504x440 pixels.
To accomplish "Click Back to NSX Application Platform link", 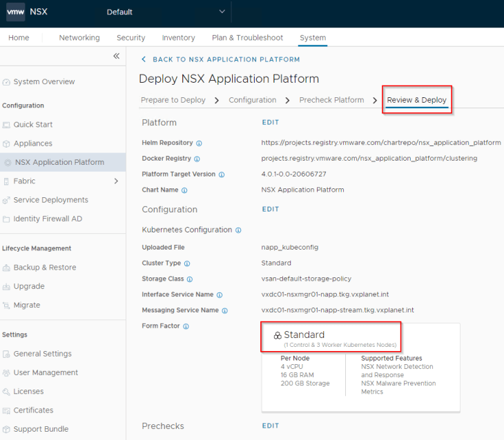I will pos(226,59).
